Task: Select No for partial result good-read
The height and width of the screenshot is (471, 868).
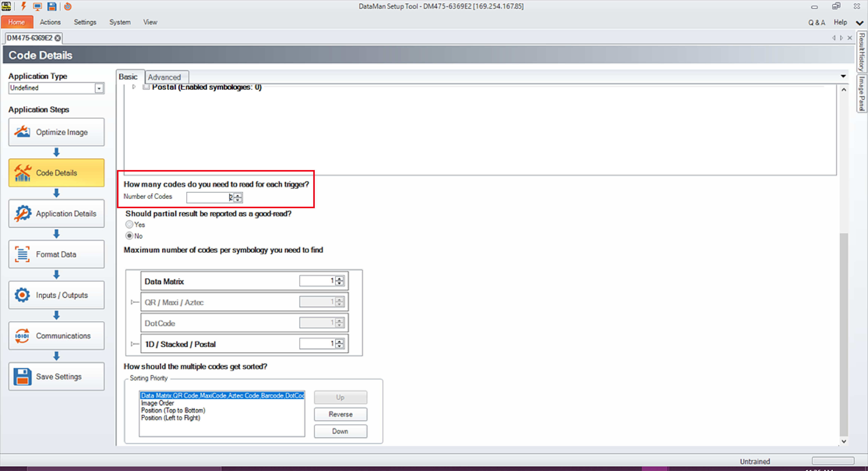Action: (x=129, y=236)
